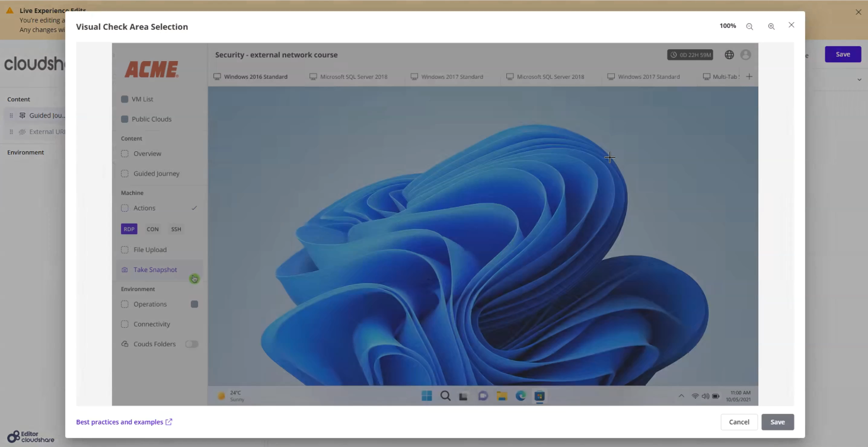Screen dimensions: 868x447
Task: Open the globe language icon
Action: click(x=729, y=55)
